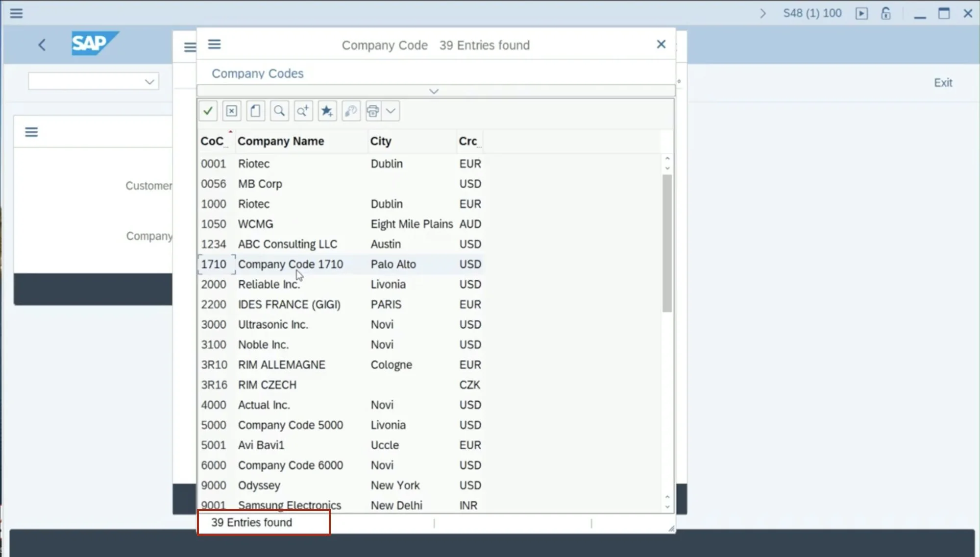Select Ultrasonic Inc. row

[x=341, y=324]
